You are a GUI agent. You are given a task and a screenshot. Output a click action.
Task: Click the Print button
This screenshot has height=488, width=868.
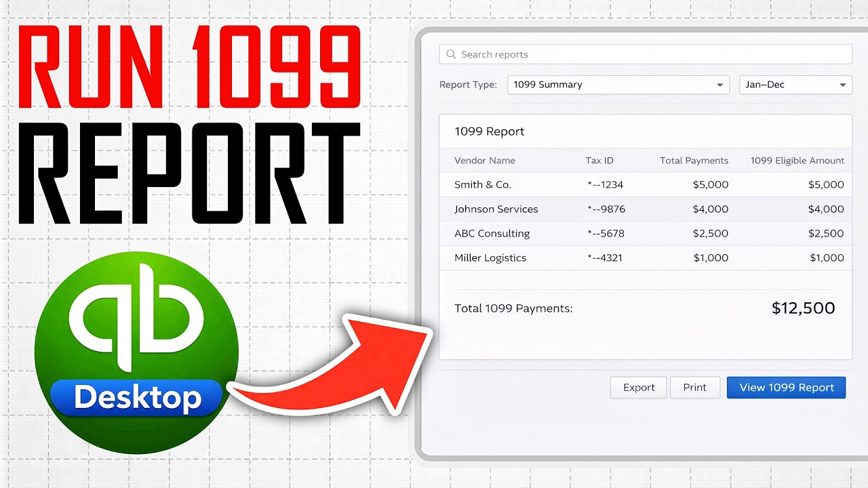pyautogui.click(x=695, y=388)
